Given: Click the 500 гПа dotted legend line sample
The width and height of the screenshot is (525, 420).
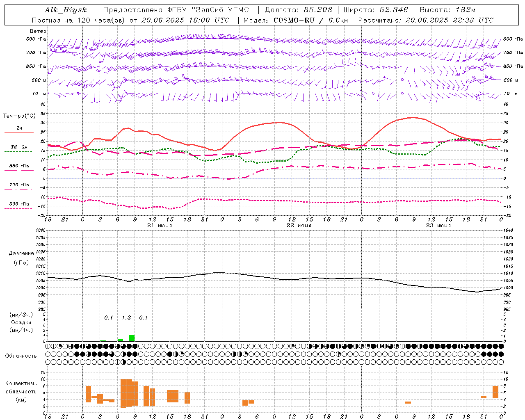Looking at the screenshot, I should pyautogui.click(x=18, y=208).
